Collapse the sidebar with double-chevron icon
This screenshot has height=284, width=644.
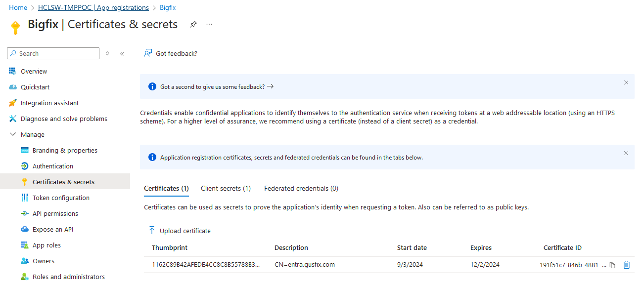point(122,54)
